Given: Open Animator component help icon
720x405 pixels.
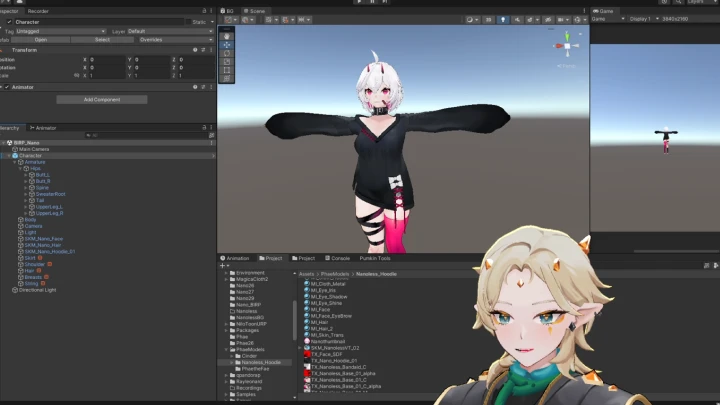Looking at the screenshot, I should [195, 87].
